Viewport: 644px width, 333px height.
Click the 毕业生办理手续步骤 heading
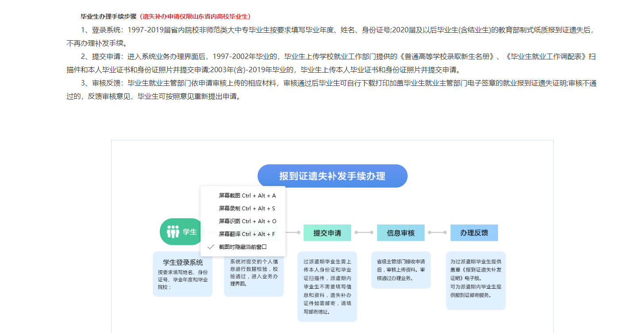pos(108,16)
